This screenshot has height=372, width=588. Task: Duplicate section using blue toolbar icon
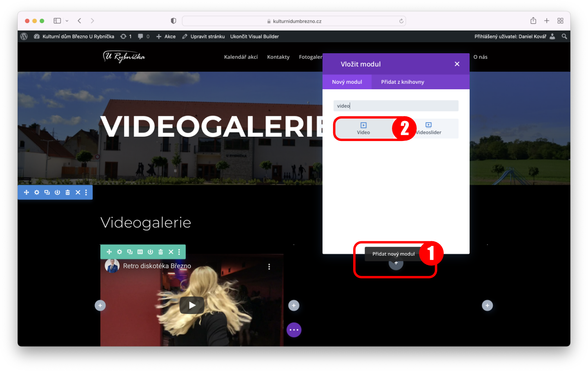click(47, 192)
